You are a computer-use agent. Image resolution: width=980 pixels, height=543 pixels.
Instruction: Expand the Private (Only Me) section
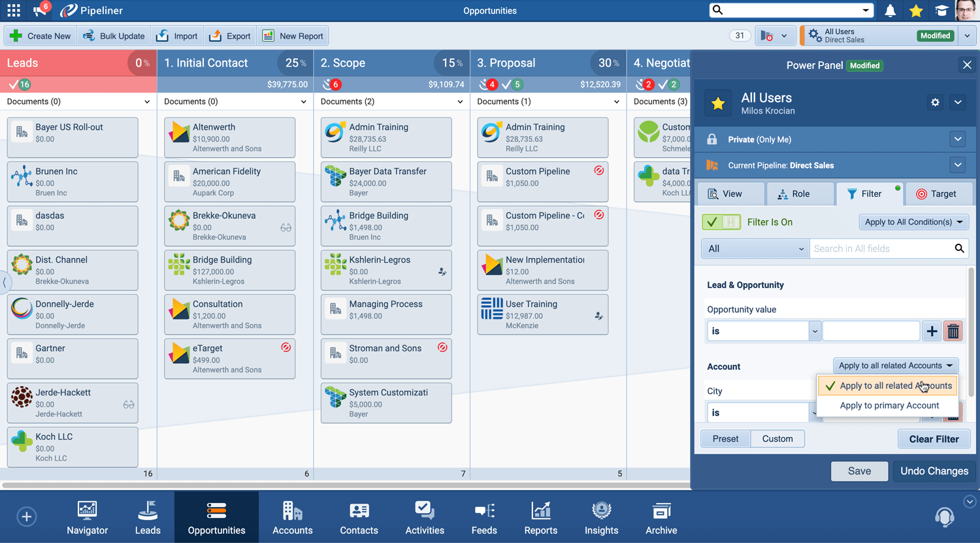[x=957, y=139]
